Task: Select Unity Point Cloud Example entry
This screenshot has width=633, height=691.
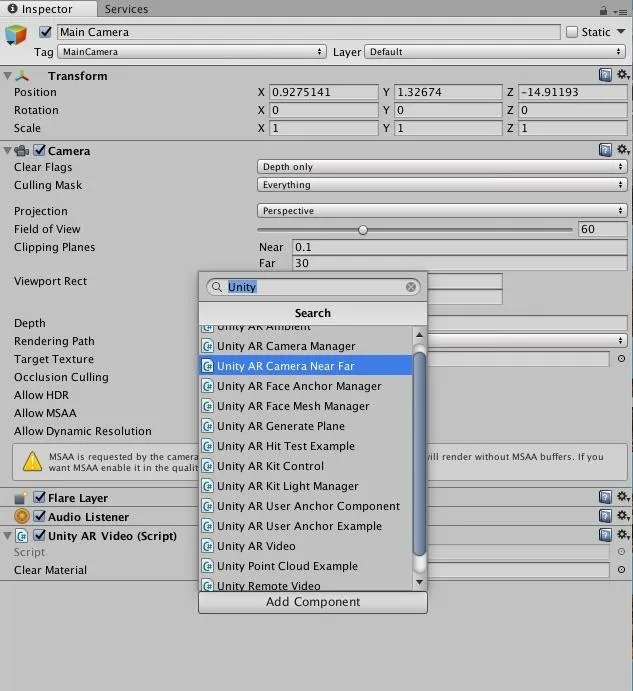Action: pyautogui.click(x=305, y=566)
